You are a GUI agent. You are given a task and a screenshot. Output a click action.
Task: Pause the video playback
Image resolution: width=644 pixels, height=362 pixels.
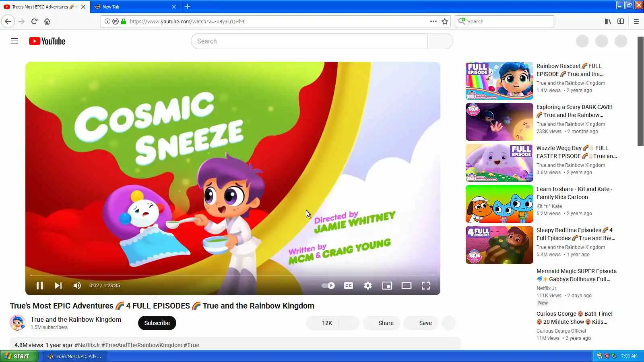tap(39, 286)
